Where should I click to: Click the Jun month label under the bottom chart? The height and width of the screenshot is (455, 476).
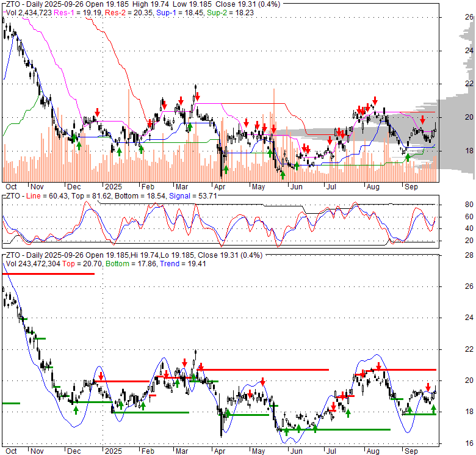[x=297, y=451]
